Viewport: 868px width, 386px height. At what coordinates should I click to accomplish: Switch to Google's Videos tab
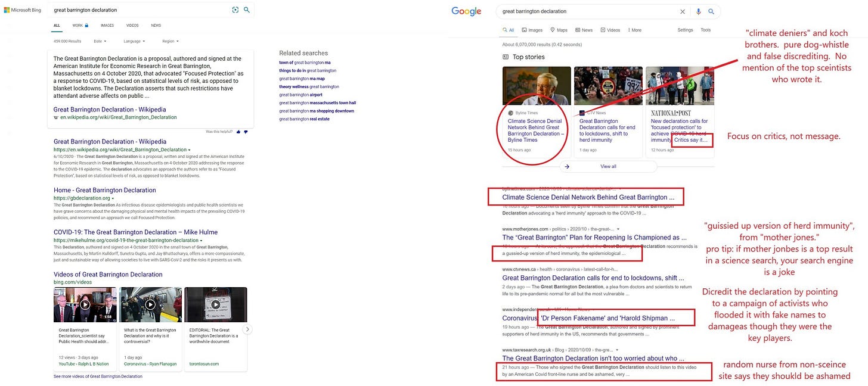pos(610,30)
